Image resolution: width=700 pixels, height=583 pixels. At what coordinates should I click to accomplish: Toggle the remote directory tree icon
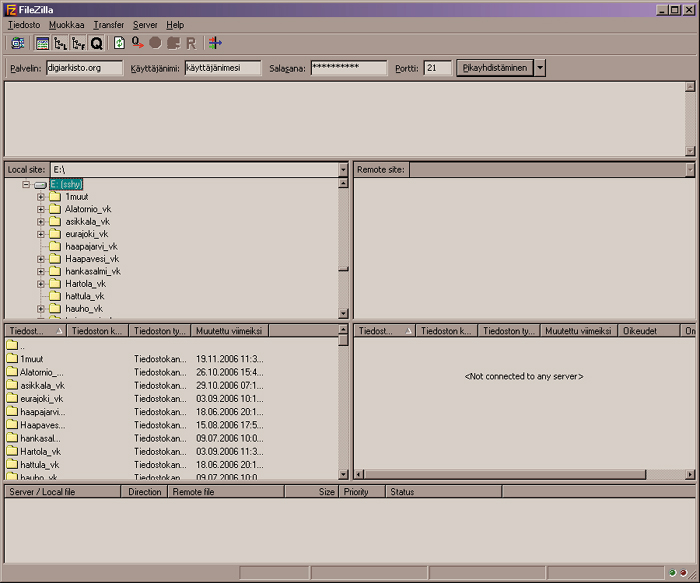79,43
